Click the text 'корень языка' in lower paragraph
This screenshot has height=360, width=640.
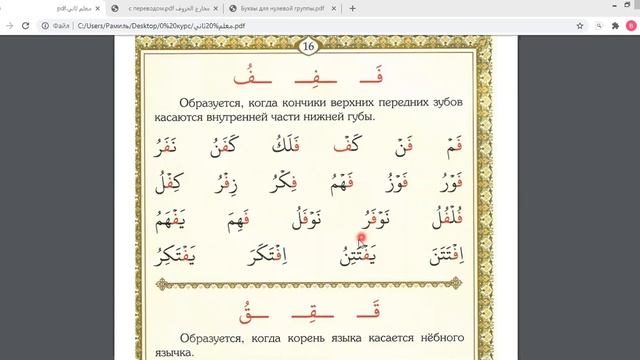point(324,338)
